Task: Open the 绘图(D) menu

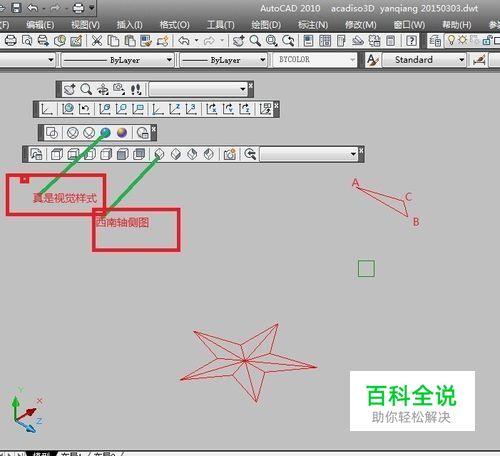Action: [266, 25]
